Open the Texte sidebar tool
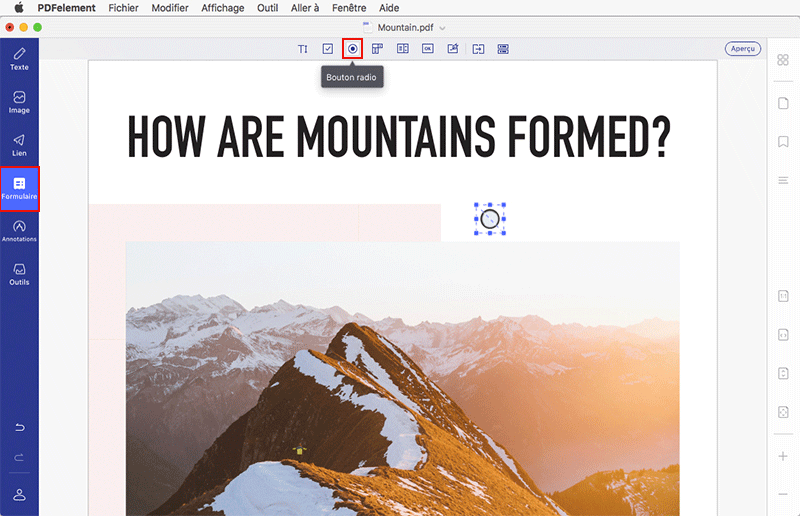 click(19, 59)
